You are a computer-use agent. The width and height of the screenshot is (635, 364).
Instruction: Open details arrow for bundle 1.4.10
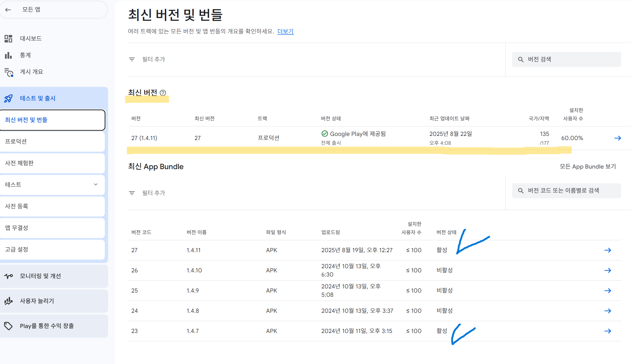click(x=608, y=270)
